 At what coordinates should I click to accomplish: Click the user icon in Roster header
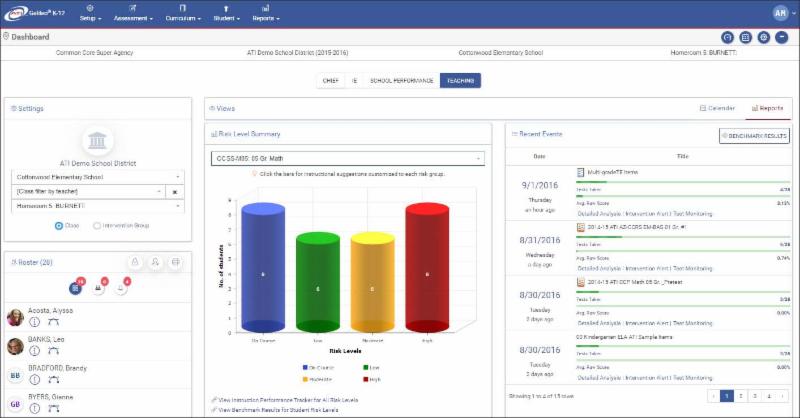pos(155,262)
